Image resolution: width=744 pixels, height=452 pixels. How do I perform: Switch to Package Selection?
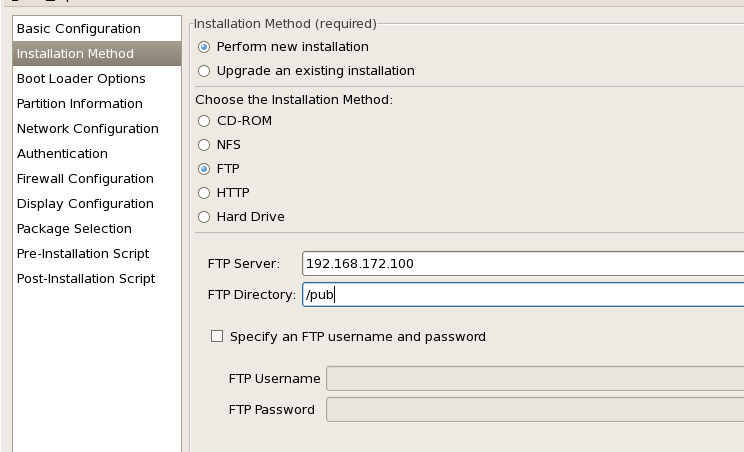74,228
